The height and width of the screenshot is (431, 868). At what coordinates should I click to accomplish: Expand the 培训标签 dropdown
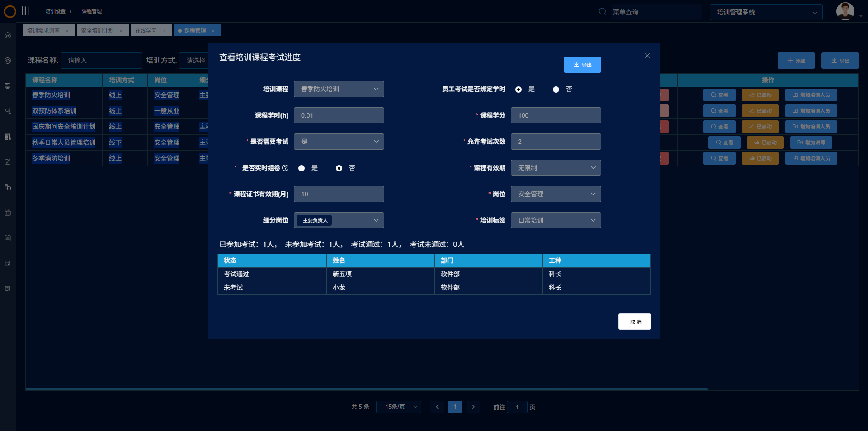coord(556,220)
